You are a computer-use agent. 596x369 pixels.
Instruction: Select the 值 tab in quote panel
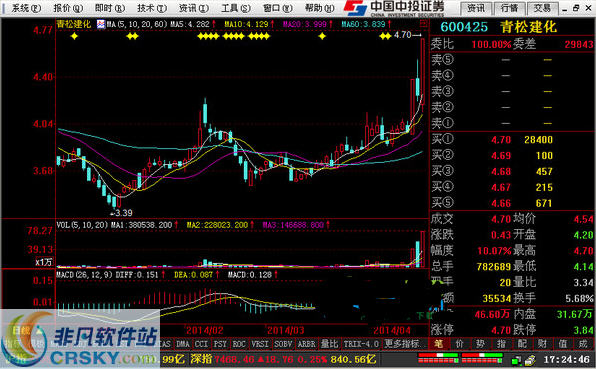point(563,344)
